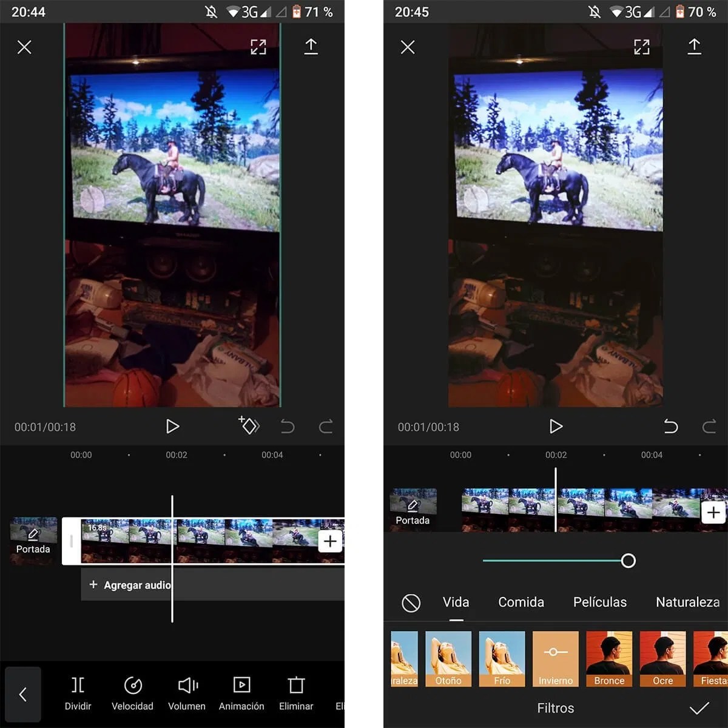Apply the Otoño filter
The width and height of the screenshot is (728, 728).
tap(448, 659)
